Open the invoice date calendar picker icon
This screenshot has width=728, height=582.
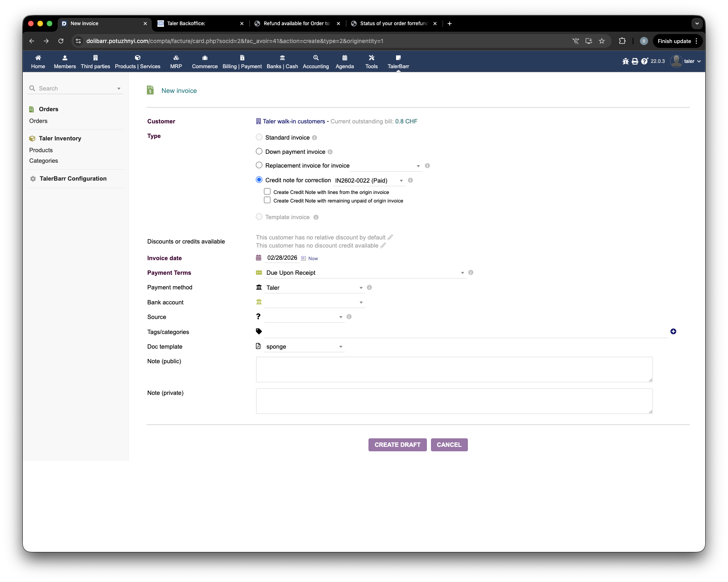(x=304, y=259)
